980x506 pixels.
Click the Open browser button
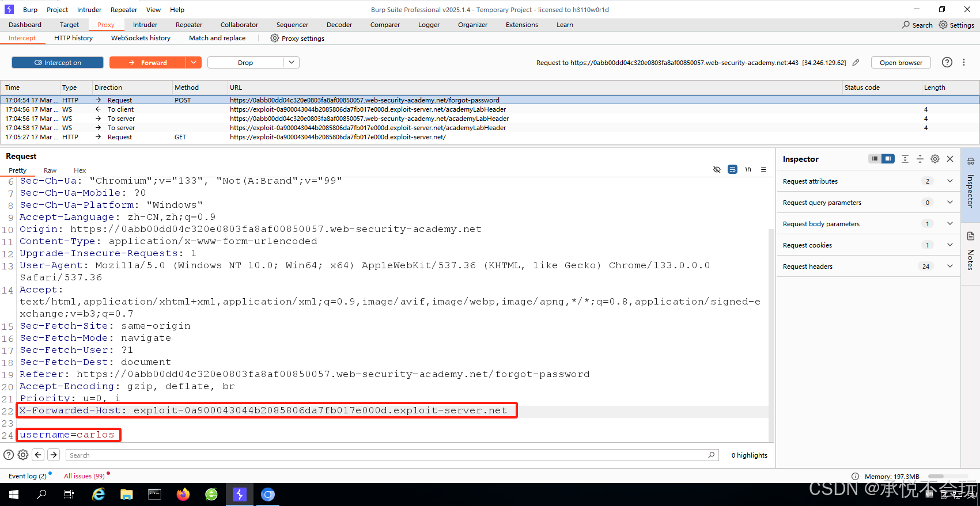coord(900,63)
